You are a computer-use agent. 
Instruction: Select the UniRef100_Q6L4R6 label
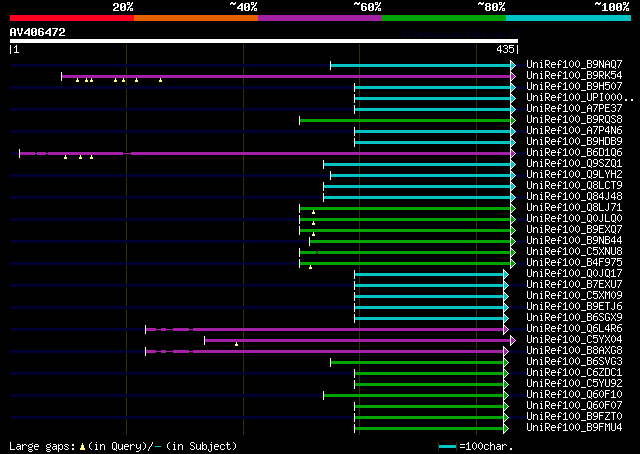pos(574,329)
